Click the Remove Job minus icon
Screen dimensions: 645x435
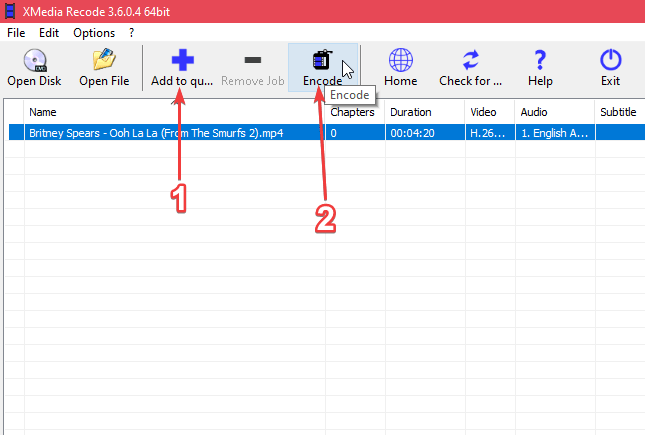click(x=252, y=60)
